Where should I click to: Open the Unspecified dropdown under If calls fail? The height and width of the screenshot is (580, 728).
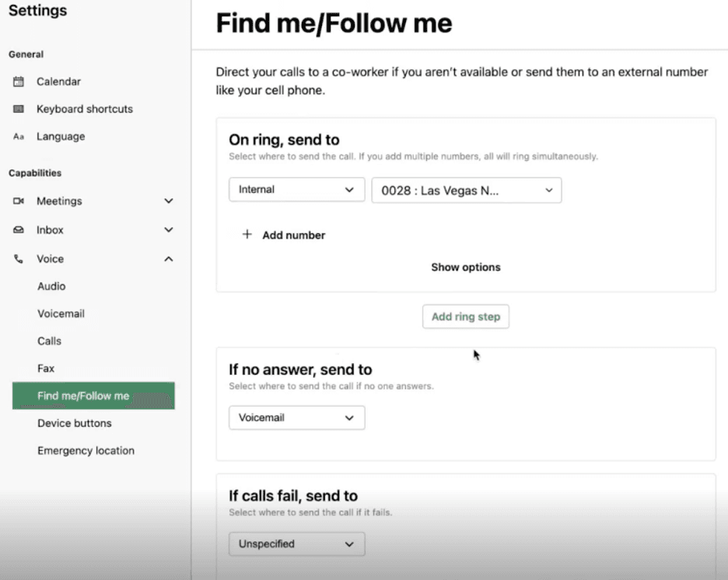296,543
